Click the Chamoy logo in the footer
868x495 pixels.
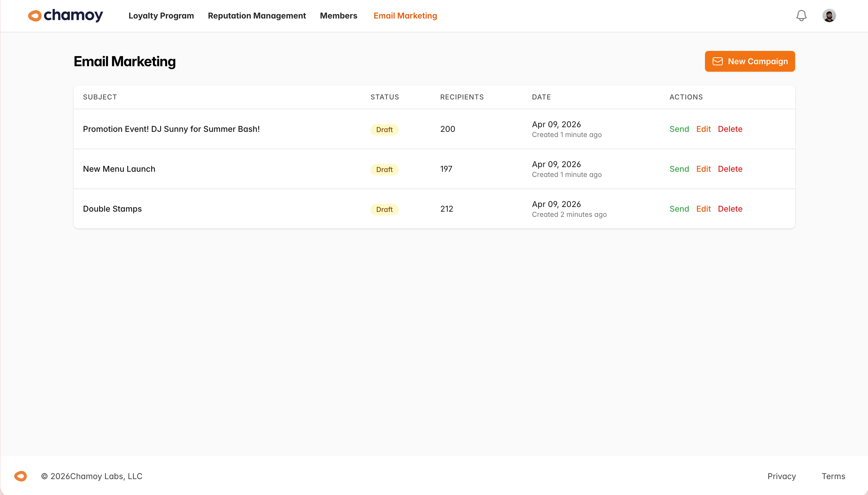[x=21, y=476]
